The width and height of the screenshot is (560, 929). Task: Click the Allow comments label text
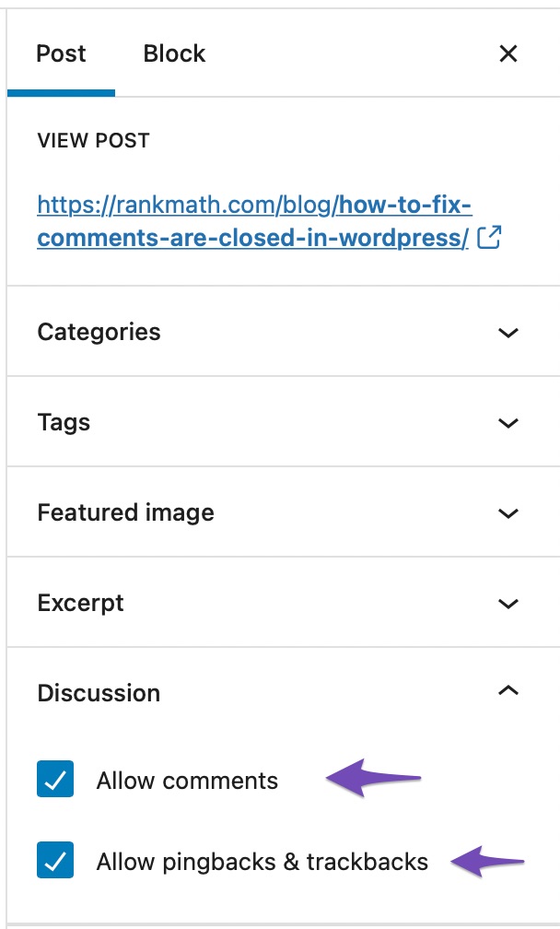pyautogui.click(x=187, y=781)
